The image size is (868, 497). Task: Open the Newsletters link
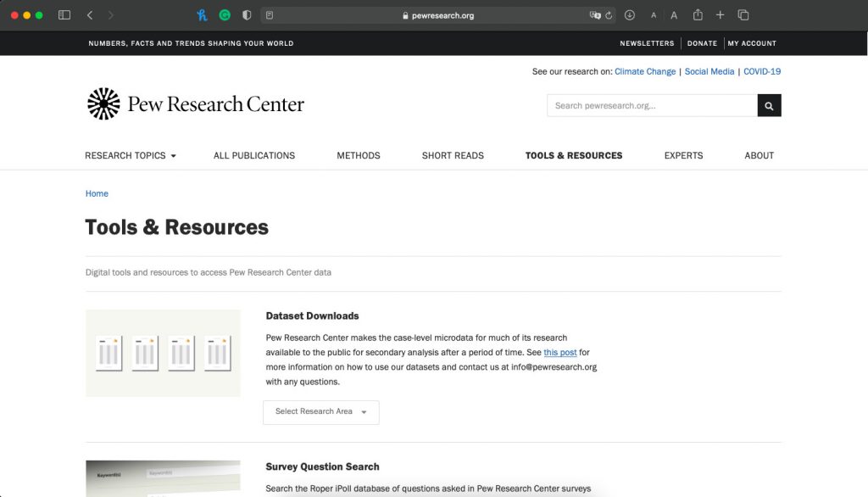click(647, 43)
